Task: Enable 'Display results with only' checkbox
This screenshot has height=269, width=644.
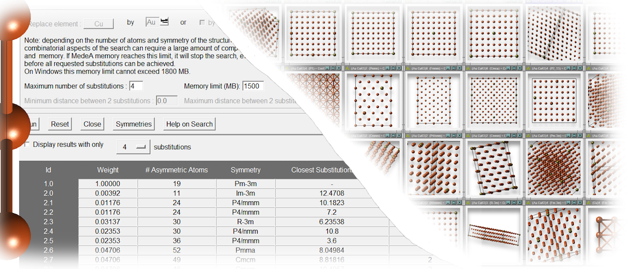Action: pos(27,145)
